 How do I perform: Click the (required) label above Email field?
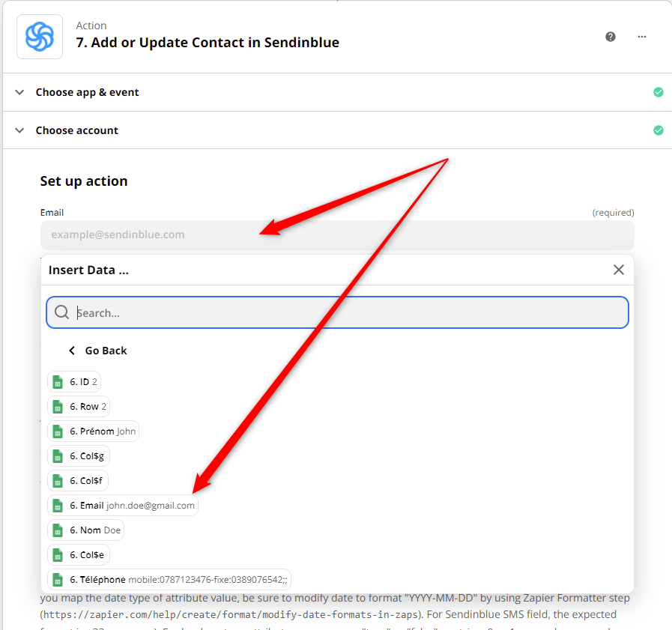tap(613, 213)
